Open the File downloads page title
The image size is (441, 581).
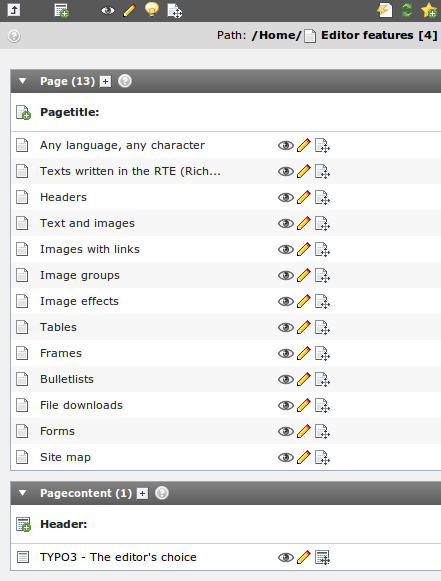click(81, 405)
